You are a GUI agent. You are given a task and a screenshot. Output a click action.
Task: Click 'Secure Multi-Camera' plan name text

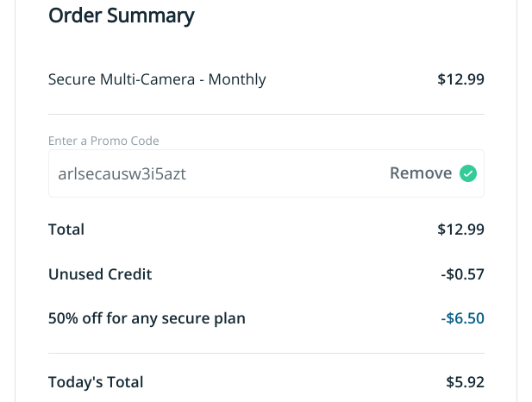point(121,79)
